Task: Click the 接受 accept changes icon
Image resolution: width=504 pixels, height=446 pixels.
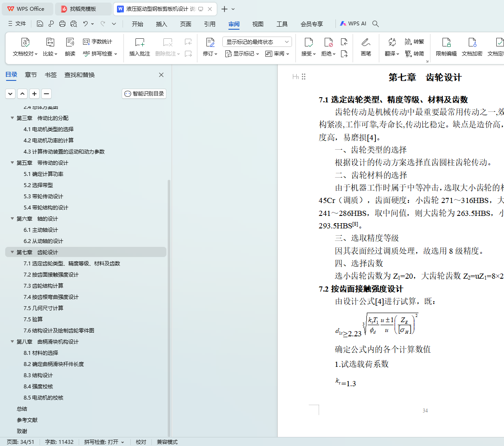Action: (308, 42)
